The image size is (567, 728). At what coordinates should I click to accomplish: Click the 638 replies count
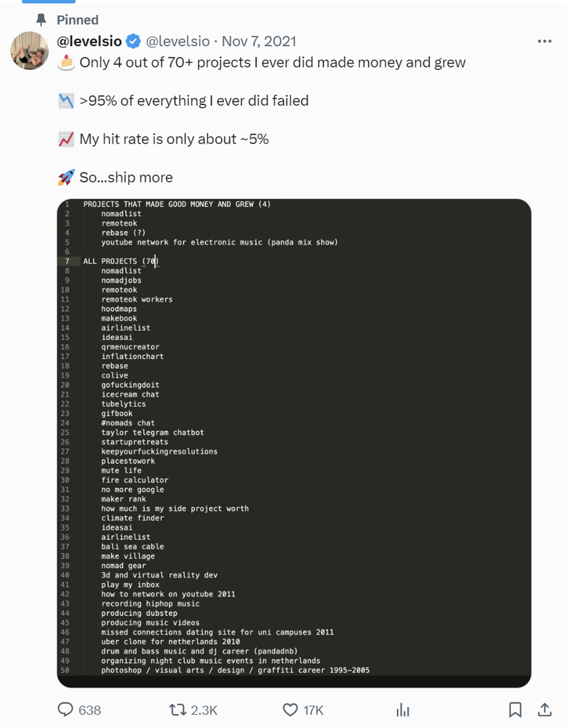pos(90,710)
